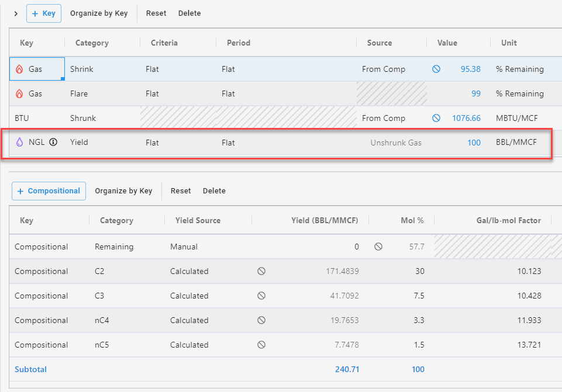Viewport: 562px width, 392px height.
Task: Click the blocked icon in nC5 row
Action: (x=261, y=345)
